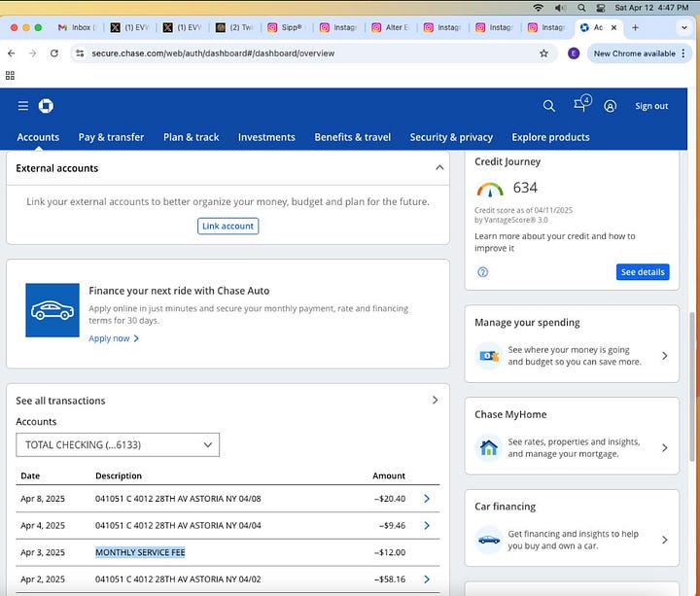Open the Benefits & travel menu
The image size is (700, 596).
coord(353,137)
